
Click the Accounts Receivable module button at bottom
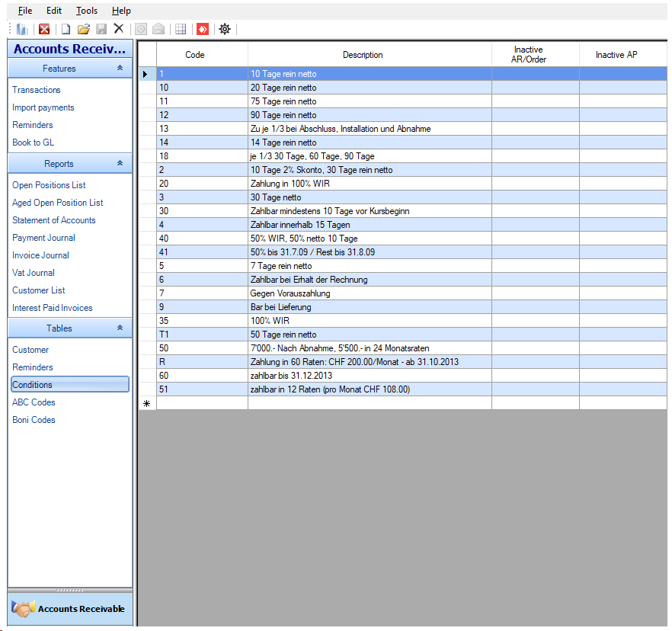tap(70, 609)
